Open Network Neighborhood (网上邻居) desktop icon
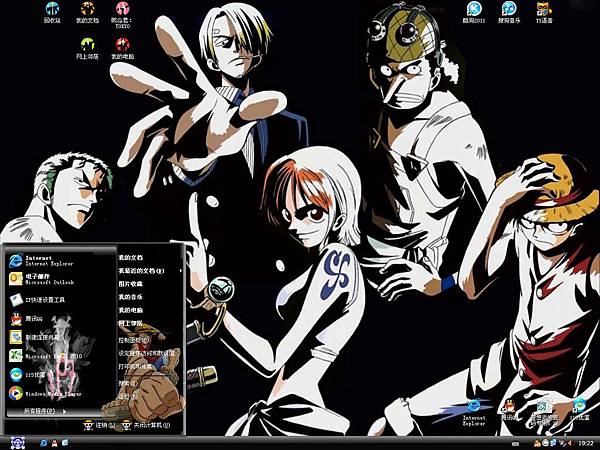This screenshot has height=450, width=600. (87, 48)
